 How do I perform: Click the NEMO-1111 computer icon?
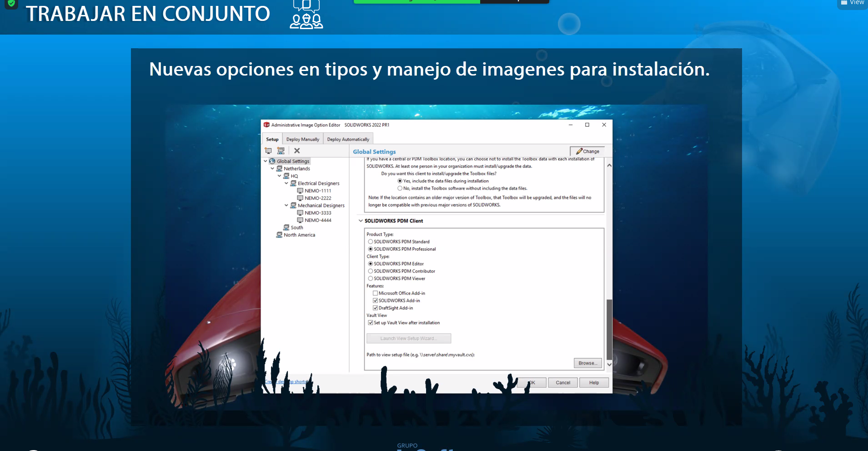click(300, 191)
